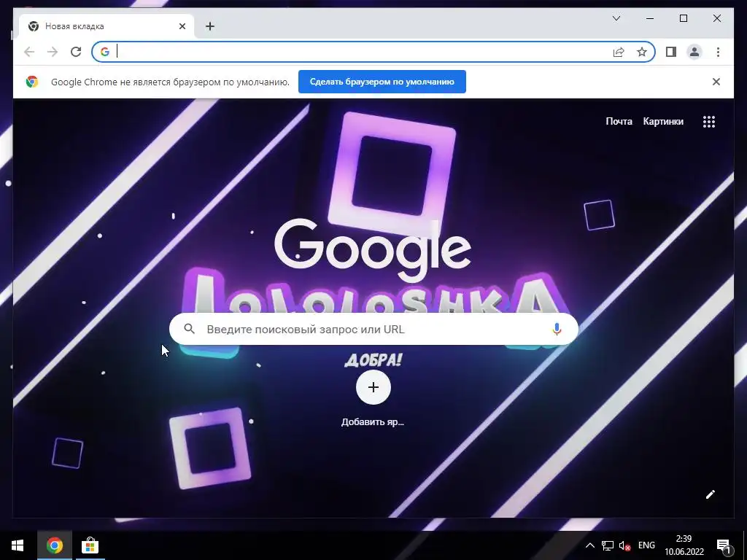
Task: Open the share page icon in address bar
Action: click(x=619, y=52)
